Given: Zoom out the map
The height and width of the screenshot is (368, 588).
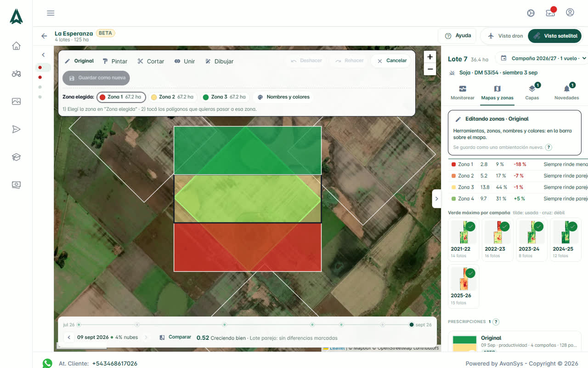Looking at the screenshot, I should pos(430,69).
